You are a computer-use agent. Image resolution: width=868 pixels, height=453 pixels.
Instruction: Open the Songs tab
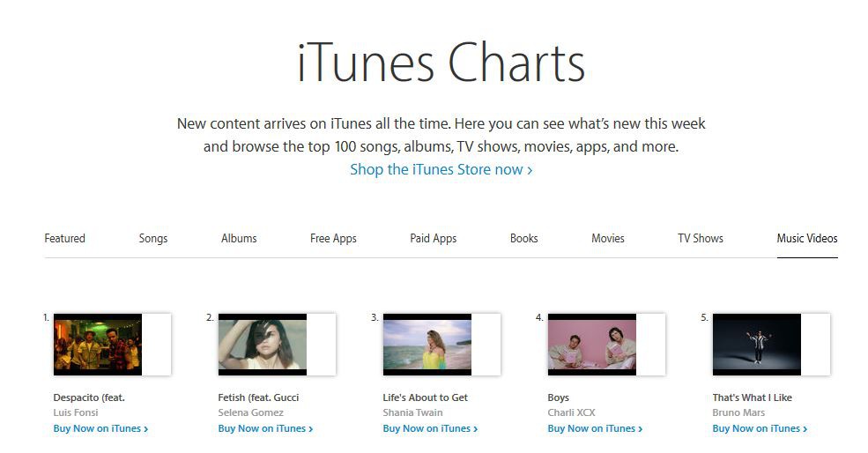(153, 238)
